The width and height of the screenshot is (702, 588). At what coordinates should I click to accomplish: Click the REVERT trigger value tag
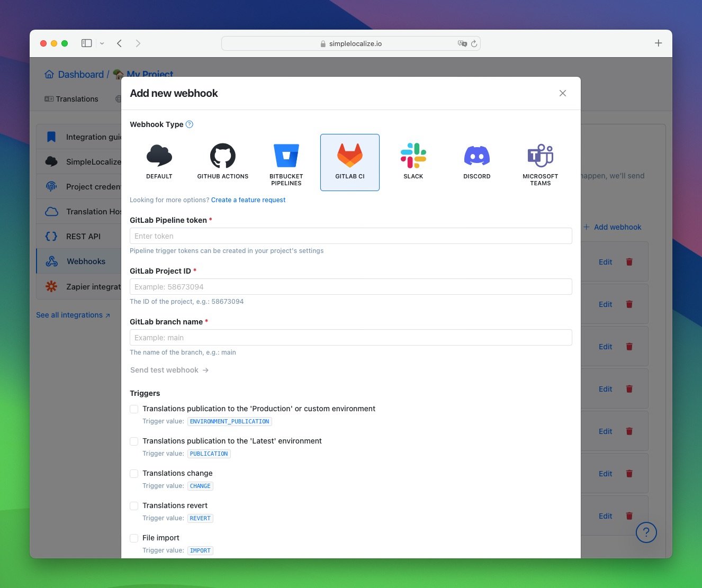[200, 518]
